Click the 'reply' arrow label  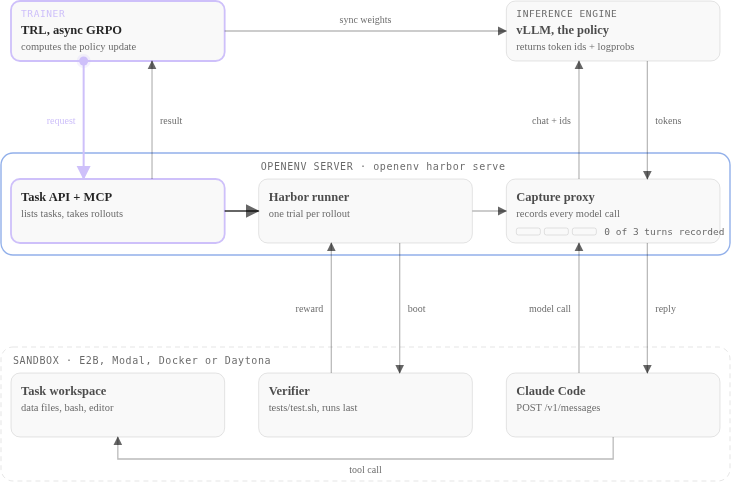pos(665,309)
